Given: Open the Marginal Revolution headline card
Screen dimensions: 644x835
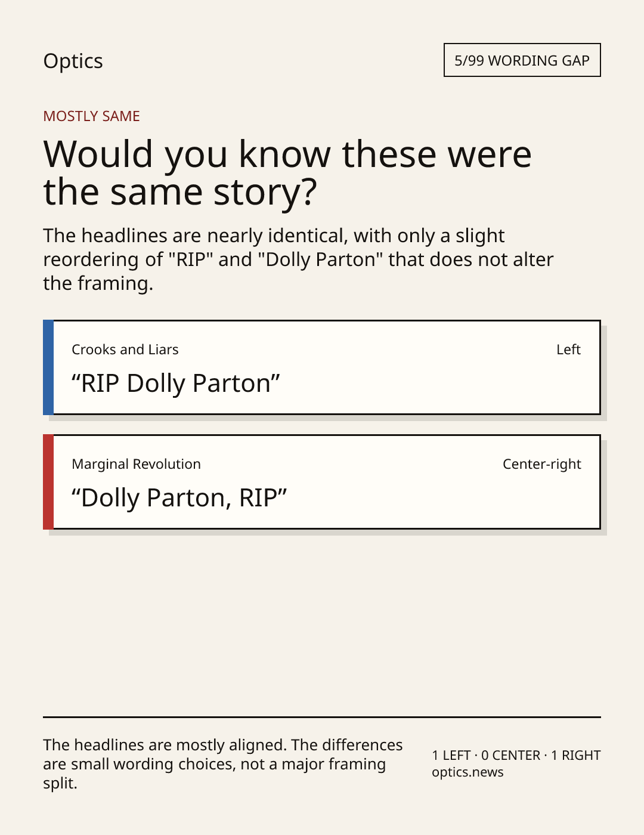Looking at the screenshot, I should coord(322,482).
